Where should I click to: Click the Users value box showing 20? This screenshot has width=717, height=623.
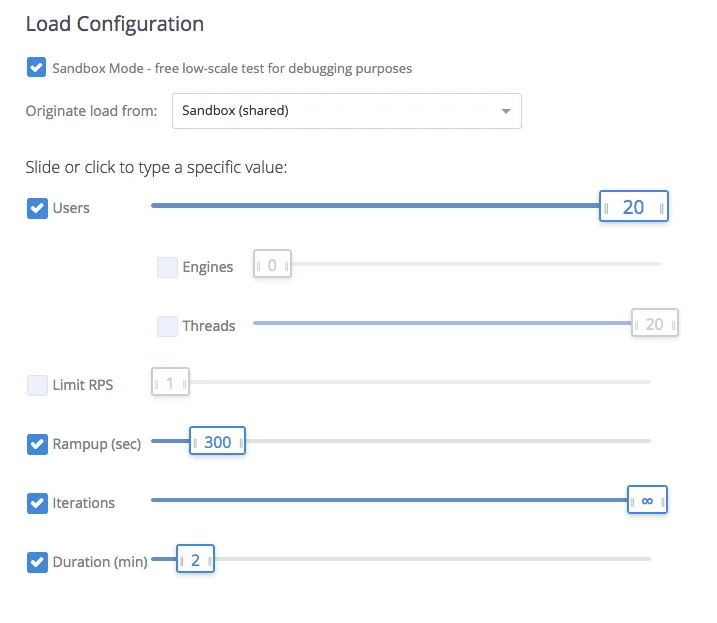pyautogui.click(x=633, y=208)
